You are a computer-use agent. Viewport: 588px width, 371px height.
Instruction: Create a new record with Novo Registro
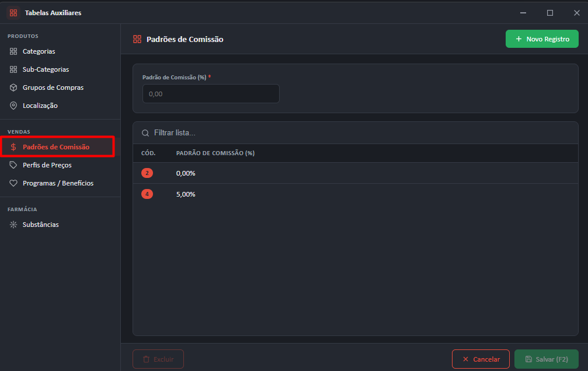(x=542, y=39)
